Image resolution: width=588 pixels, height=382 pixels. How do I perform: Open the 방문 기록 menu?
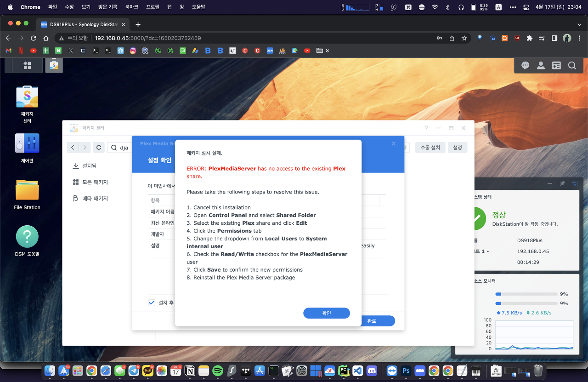tap(108, 7)
